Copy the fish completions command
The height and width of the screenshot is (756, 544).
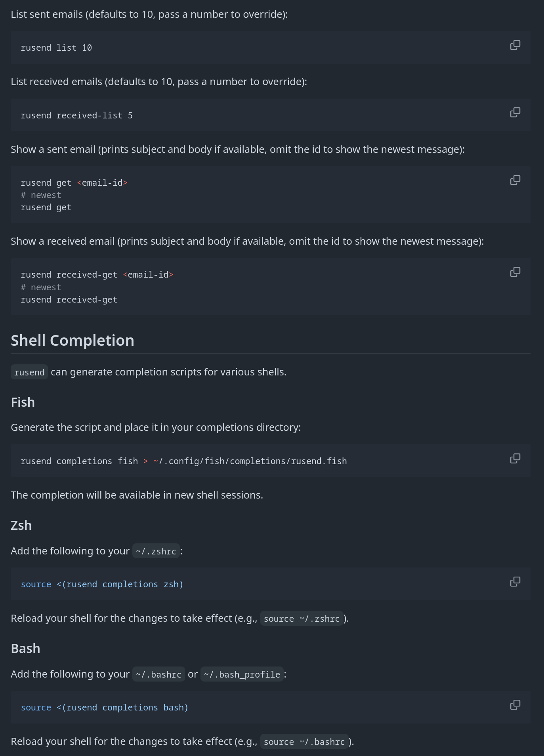pos(515,459)
